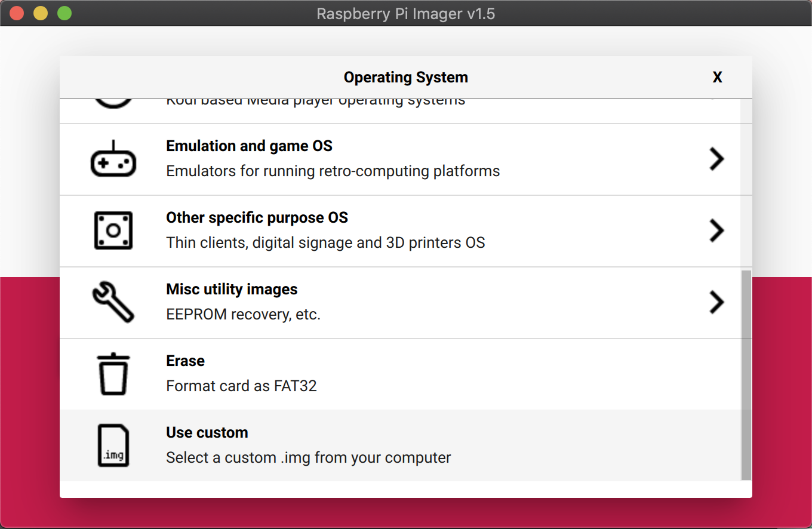Click the 'Raspberry Pi Imager v1.5' window title
Screen dimensions: 812x529
pyautogui.click(x=406, y=13)
